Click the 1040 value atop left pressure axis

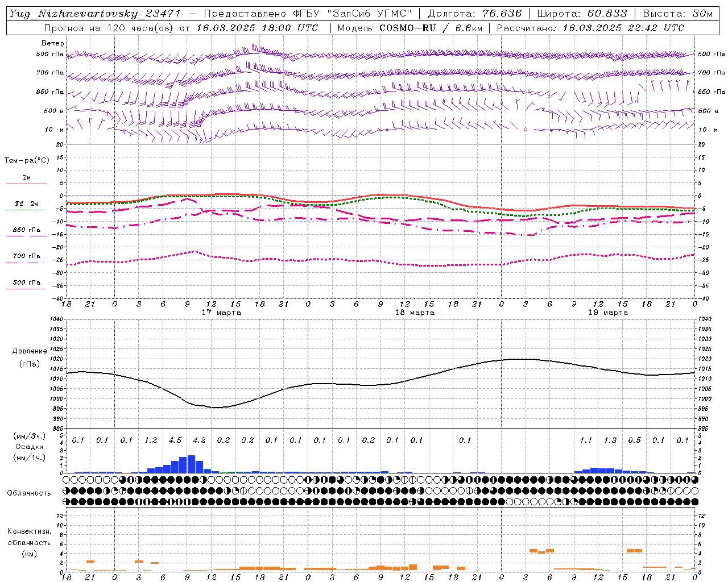[x=56, y=319]
